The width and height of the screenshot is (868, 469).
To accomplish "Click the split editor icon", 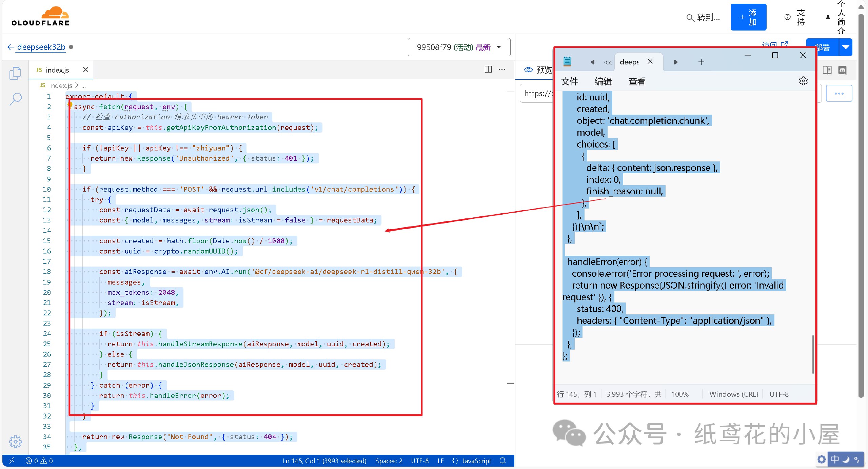I will click(488, 69).
